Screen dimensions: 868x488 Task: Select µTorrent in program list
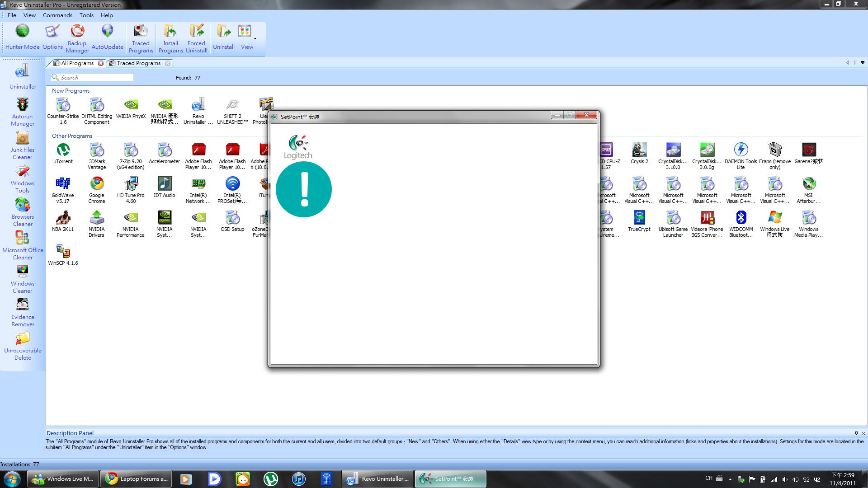click(63, 153)
